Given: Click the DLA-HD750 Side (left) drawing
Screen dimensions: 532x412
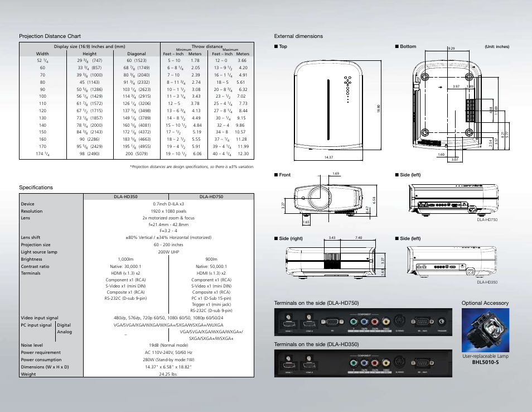Looking at the screenshot, I should click(x=453, y=200).
